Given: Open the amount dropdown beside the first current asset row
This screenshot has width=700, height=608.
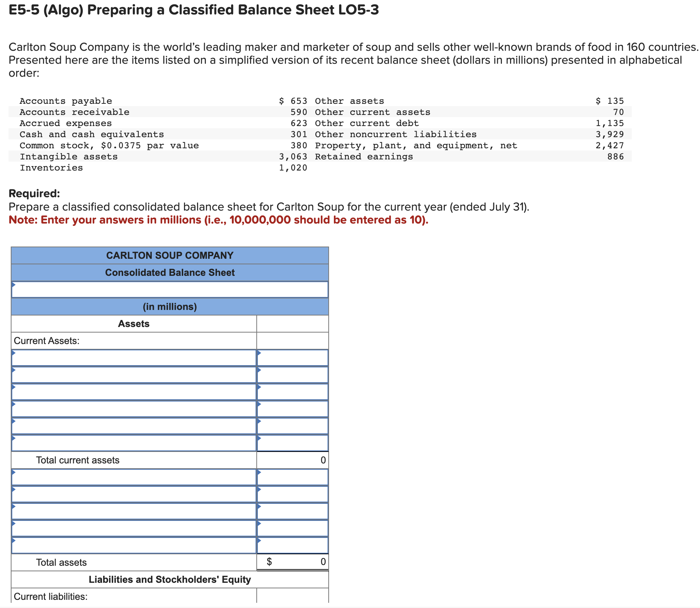Looking at the screenshot, I should 292,357.
